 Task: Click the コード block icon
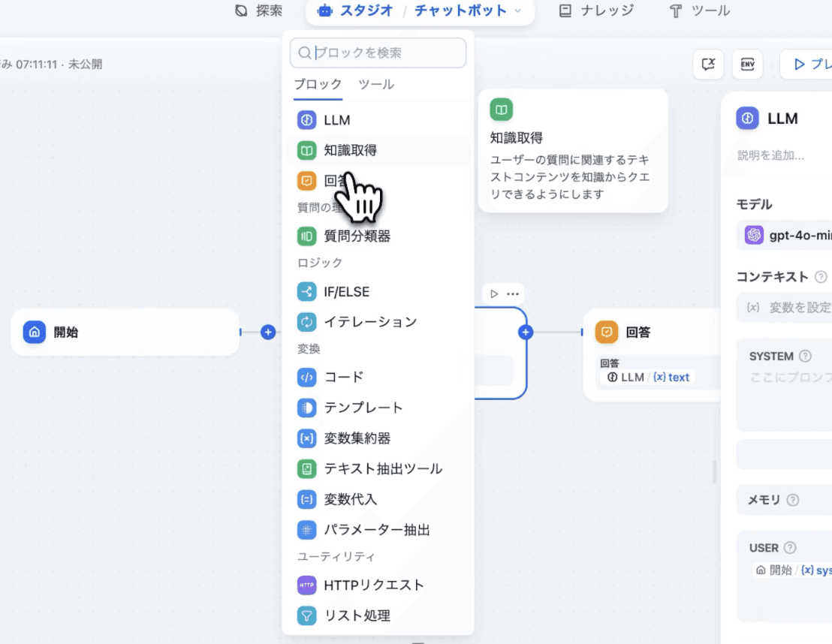pos(306,377)
